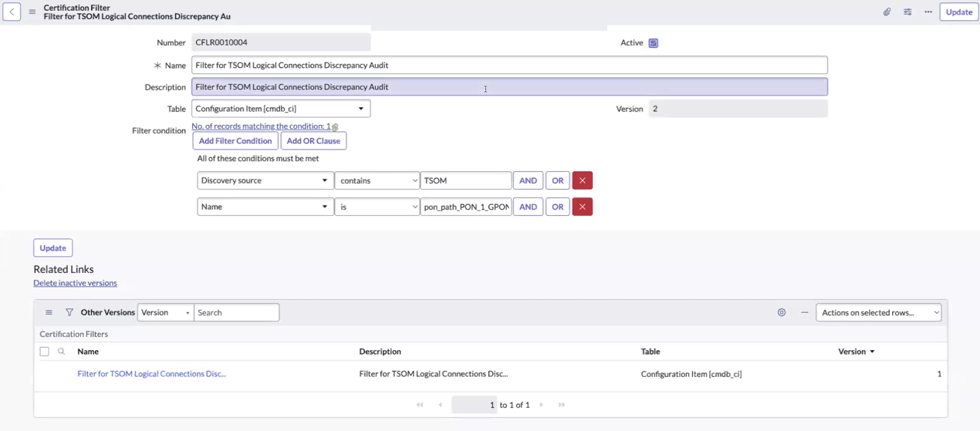The image size is (980, 431).
Task: Go back using the header back arrow
Action: click(12, 12)
